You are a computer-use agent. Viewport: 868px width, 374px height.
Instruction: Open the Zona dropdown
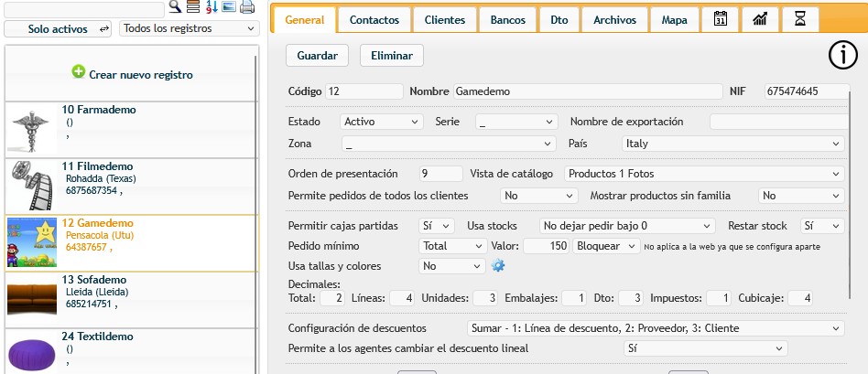[449, 144]
